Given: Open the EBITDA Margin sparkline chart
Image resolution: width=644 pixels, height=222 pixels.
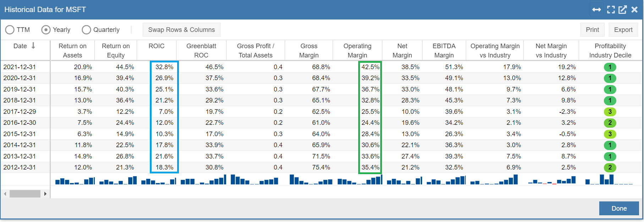Looking at the screenshot, I should (446, 180).
